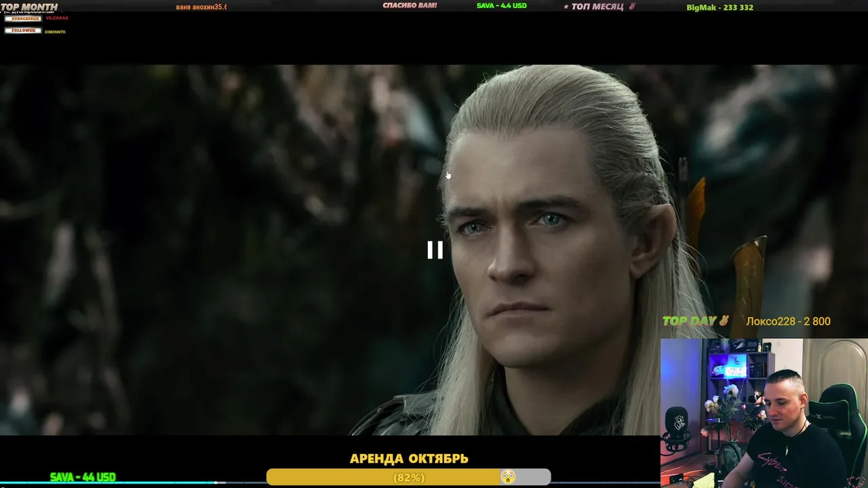Click the SAVA - 4.4 USD donation text
This screenshot has height=488, width=868.
(502, 5)
